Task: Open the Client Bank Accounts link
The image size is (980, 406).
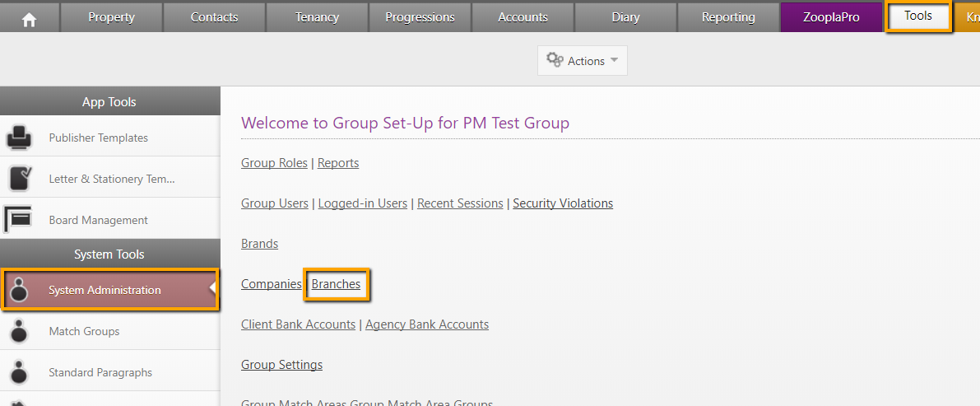Action: coord(298,324)
